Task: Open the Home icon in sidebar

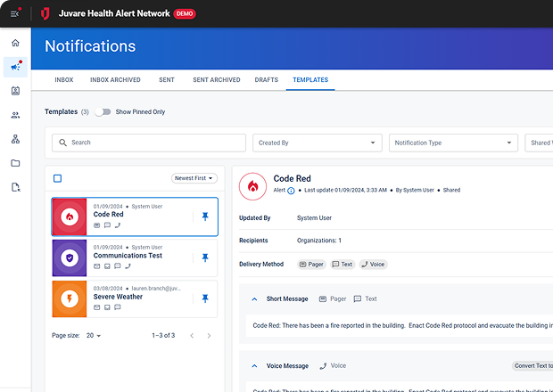Action: pos(15,43)
